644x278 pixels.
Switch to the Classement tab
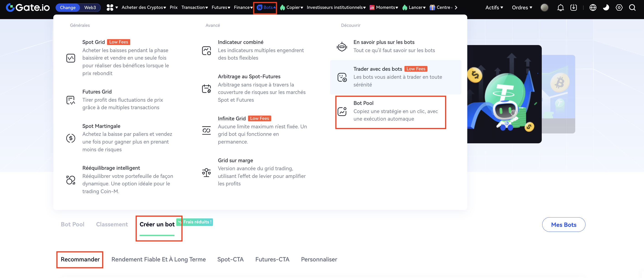[112, 224]
